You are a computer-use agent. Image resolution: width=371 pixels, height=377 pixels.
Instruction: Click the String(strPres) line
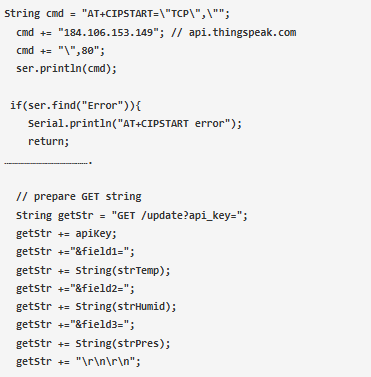pyautogui.click(x=93, y=343)
